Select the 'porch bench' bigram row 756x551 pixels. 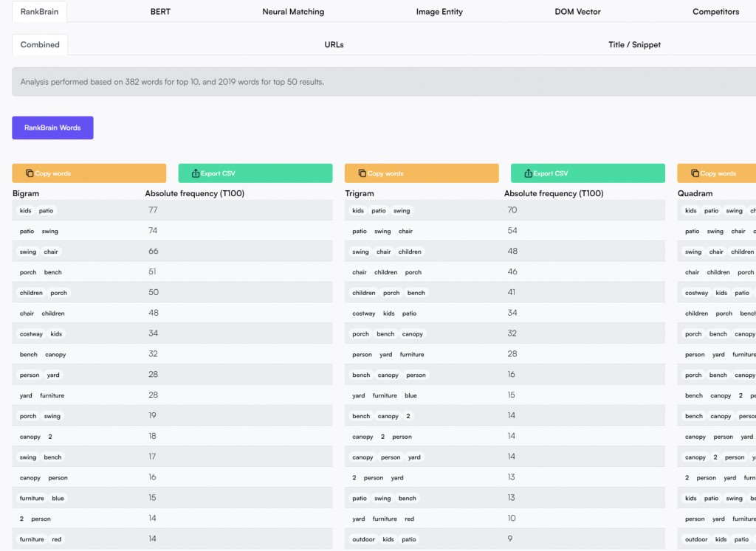[x=172, y=272]
